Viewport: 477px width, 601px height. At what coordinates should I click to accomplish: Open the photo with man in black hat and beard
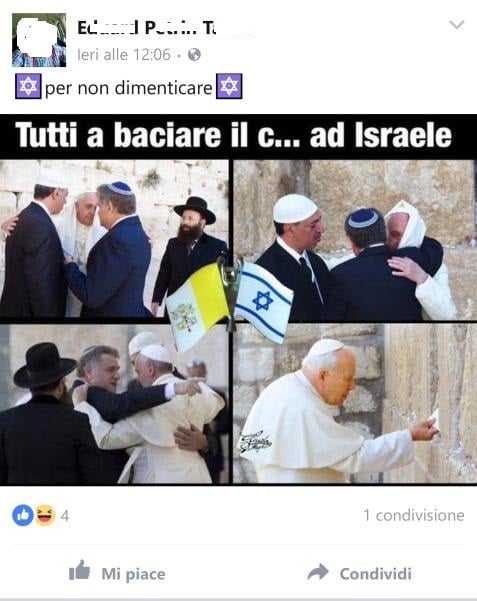tap(114, 239)
